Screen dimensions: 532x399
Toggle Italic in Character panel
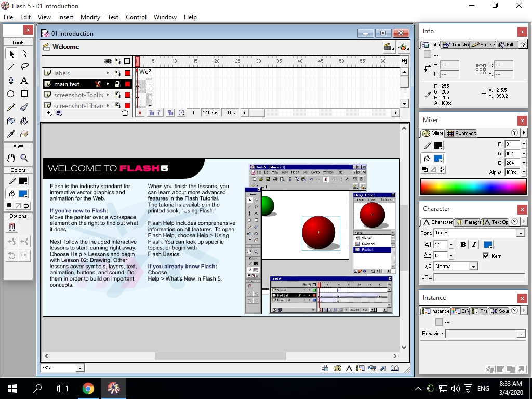pyautogui.click(x=474, y=245)
